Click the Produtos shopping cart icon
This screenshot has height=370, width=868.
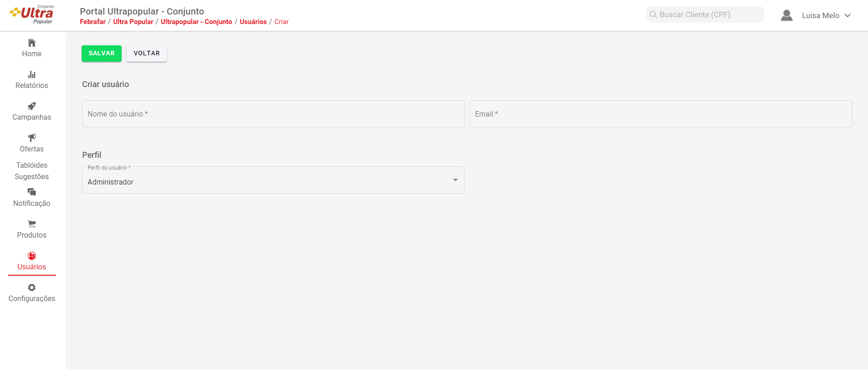[x=32, y=224]
